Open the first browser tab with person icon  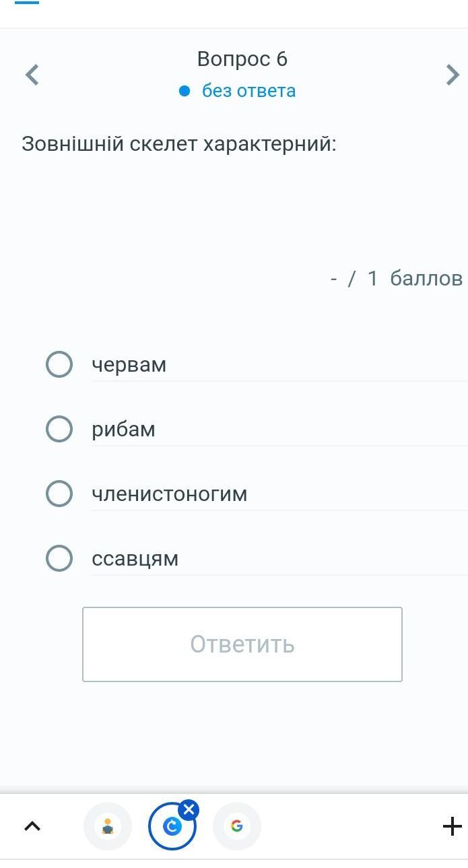point(108,826)
